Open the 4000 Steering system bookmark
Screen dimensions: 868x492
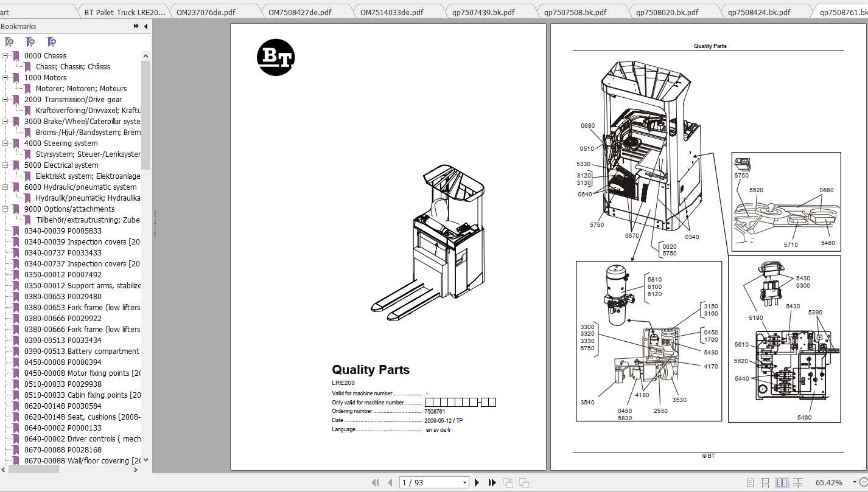[x=61, y=144]
